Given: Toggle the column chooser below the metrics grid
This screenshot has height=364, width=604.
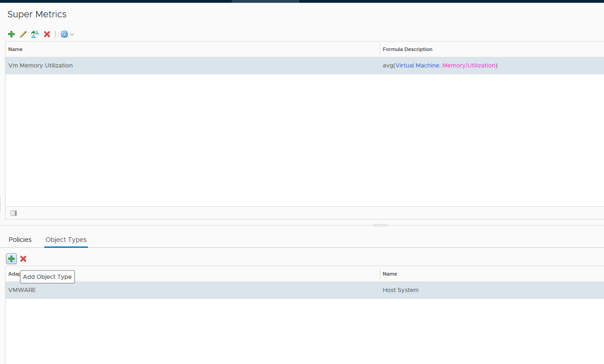Looking at the screenshot, I should [14, 213].
